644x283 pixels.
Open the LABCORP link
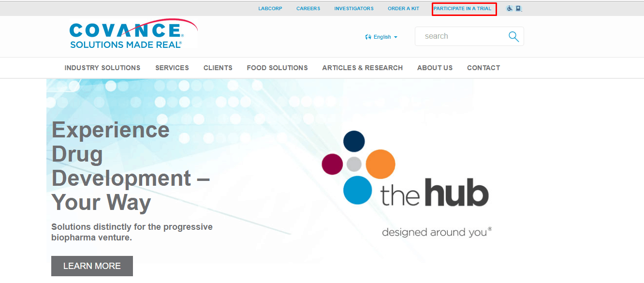(270, 9)
